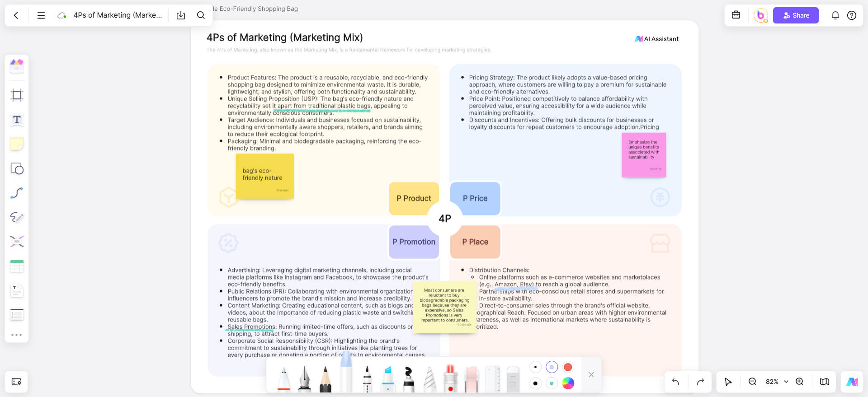Select the Frame tool in left sidebar

click(x=17, y=95)
